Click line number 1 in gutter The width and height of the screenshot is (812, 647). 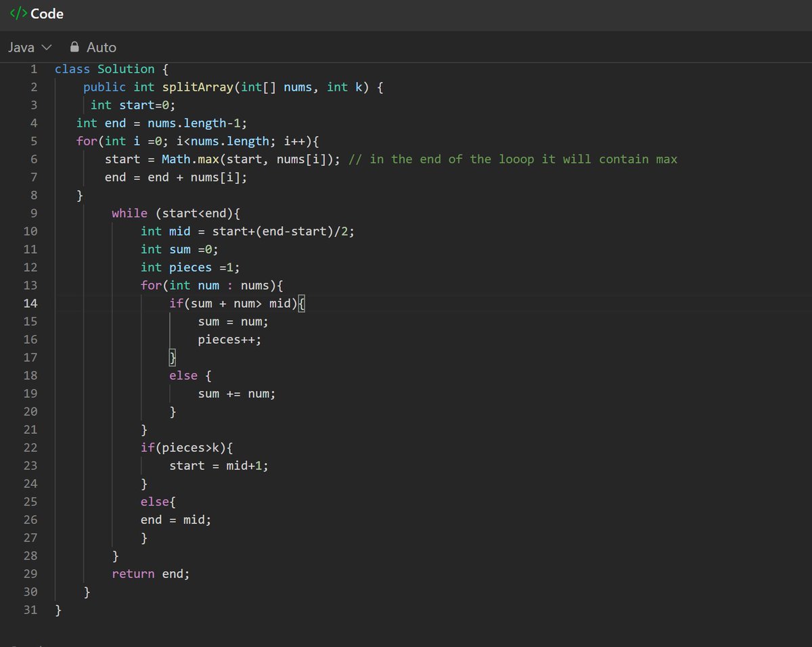[x=33, y=69]
